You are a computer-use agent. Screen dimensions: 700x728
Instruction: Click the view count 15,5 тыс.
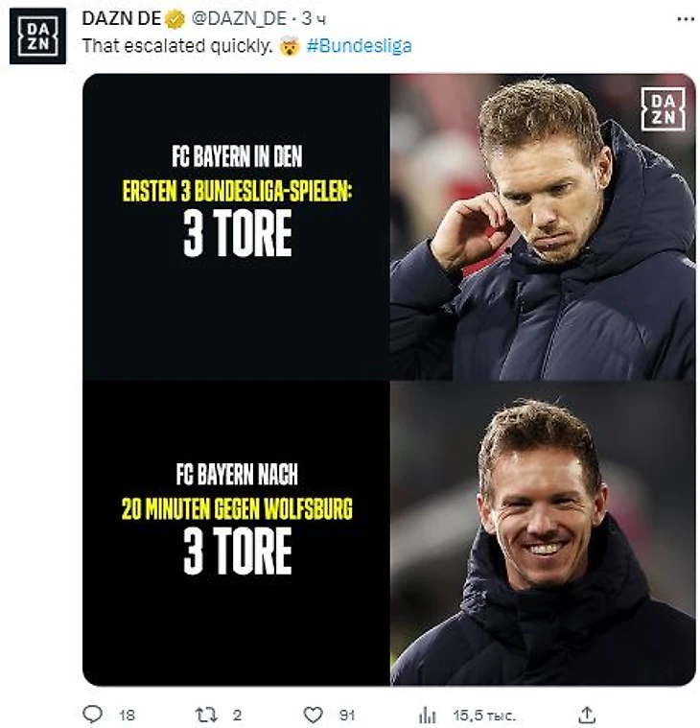(x=484, y=715)
